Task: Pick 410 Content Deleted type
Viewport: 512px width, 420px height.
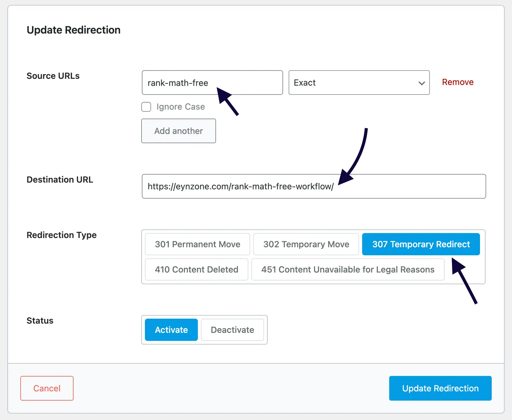Action: point(197,269)
